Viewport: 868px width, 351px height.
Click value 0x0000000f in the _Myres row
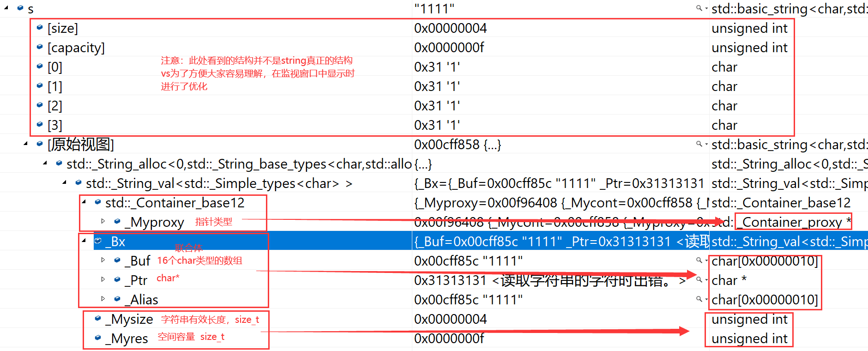tap(449, 339)
